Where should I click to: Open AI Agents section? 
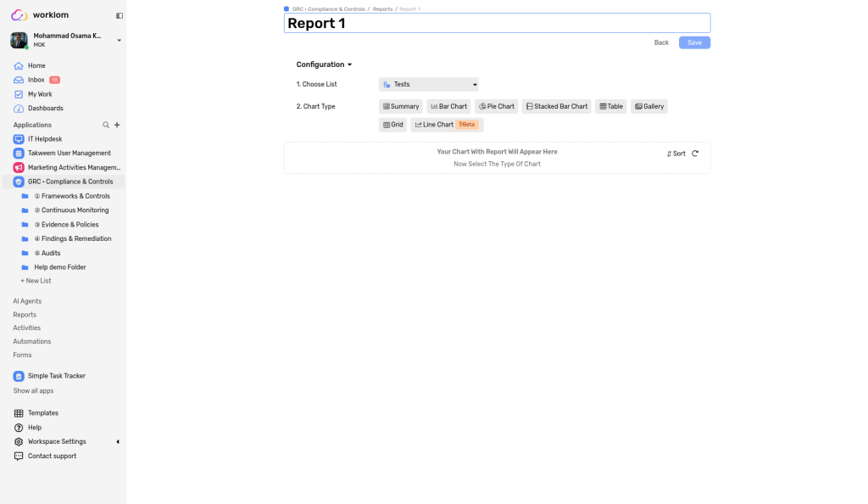click(27, 301)
